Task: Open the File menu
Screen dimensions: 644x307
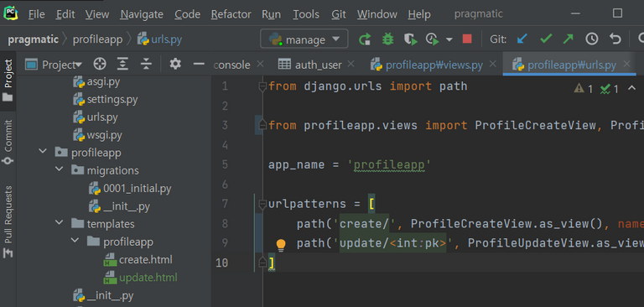Action: [x=37, y=14]
